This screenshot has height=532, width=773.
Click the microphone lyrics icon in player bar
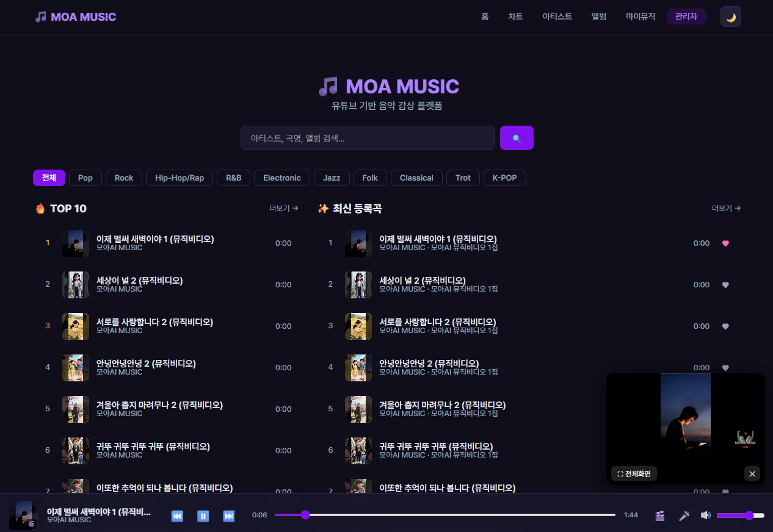tap(684, 516)
